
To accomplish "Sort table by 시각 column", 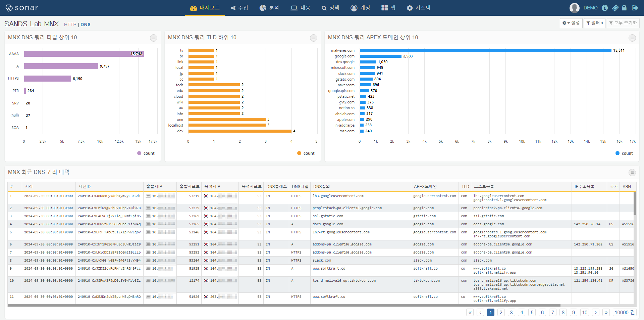I will coord(49,186).
